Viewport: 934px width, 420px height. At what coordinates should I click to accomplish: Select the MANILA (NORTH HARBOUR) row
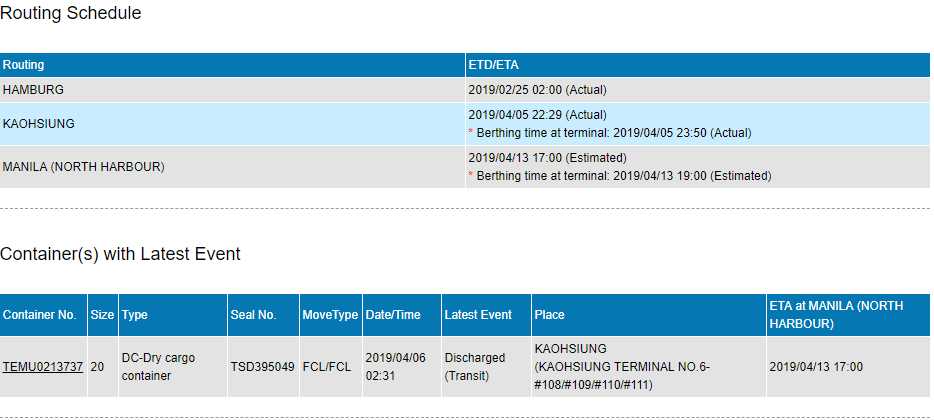[x=465, y=167]
